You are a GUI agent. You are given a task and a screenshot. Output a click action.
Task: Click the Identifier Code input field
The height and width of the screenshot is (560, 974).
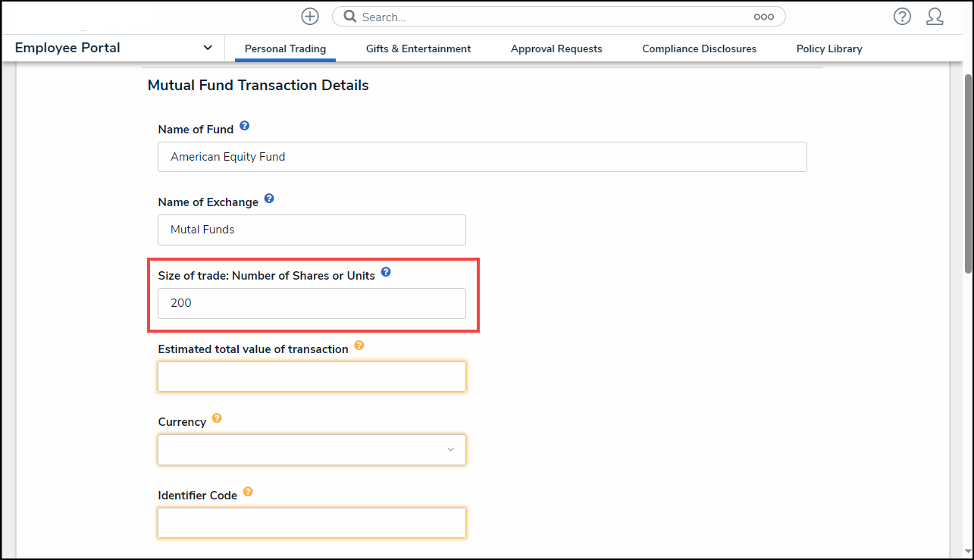click(x=312, y=523)
